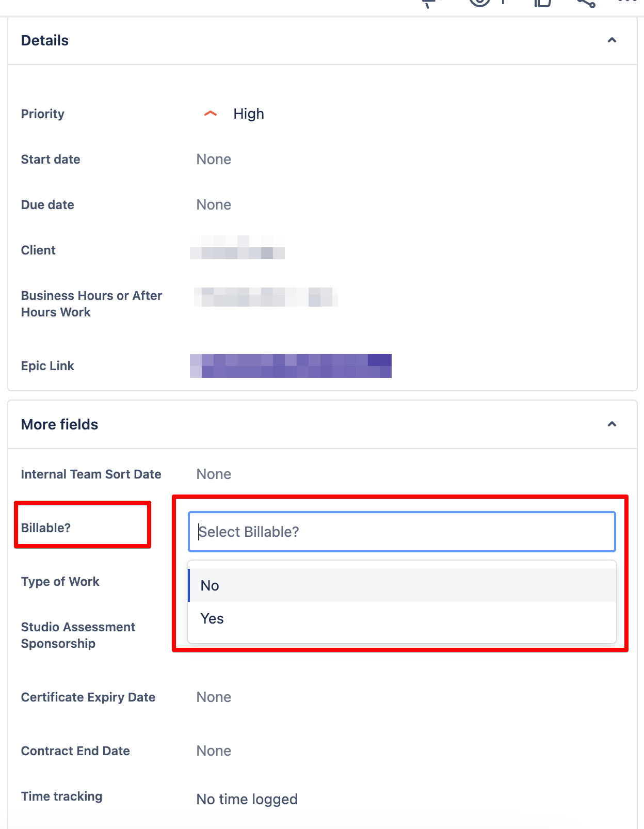Choose No in the Billable dropdown
The image size is (644, 829).
tap(403, 585)
